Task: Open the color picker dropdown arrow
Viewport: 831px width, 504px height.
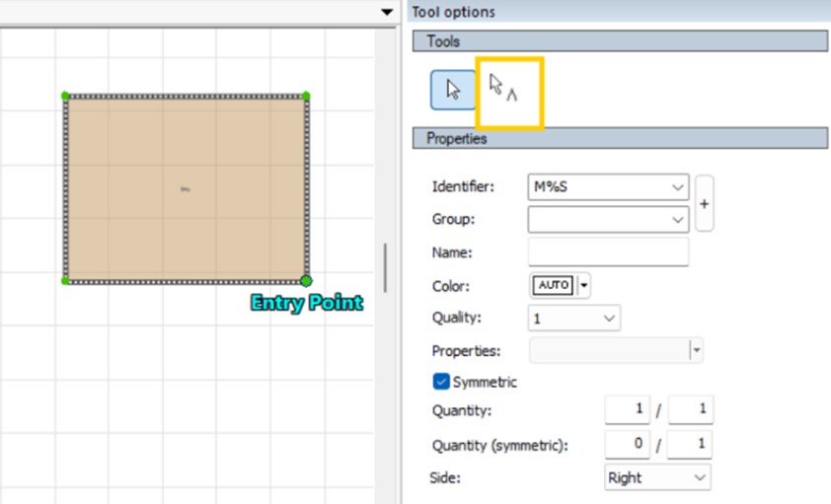Action: point(583,286)
